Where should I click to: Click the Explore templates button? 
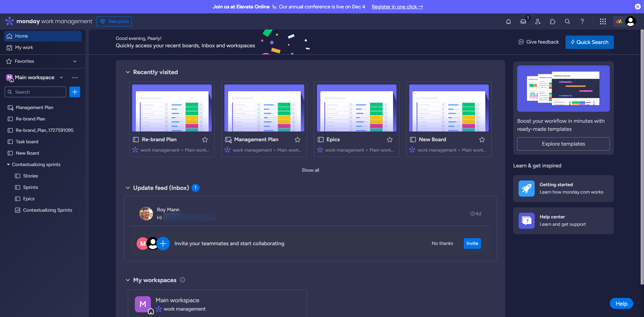pyautogui.click(x=563, y=144)
